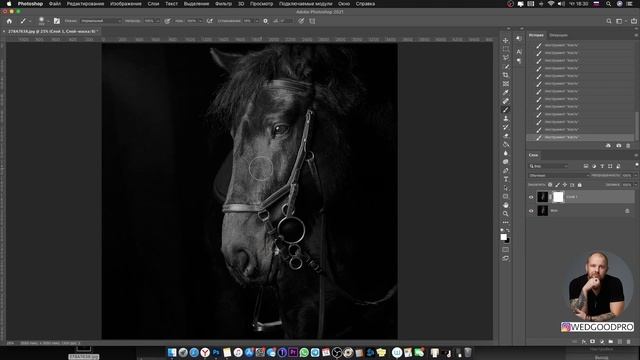Create new snapshot in History panel
The height and width of the screenshot is (360, 640).
click(618, 146)
